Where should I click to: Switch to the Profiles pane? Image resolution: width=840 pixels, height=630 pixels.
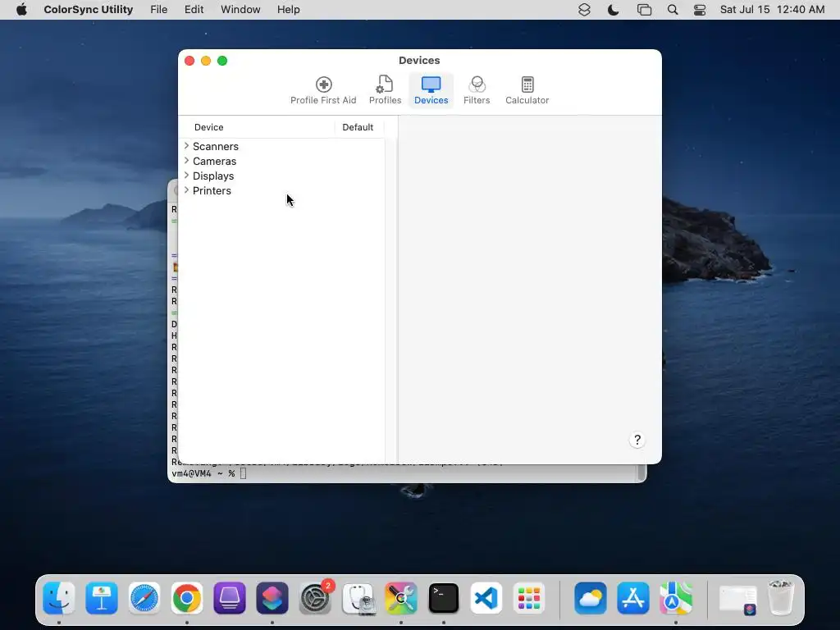(x=385, y=90)
